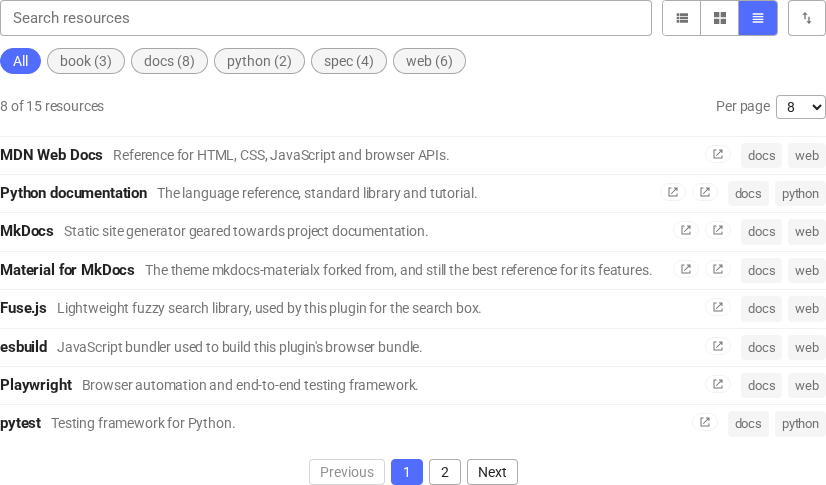Image resolution: width=826 pixels, height=485 pixels.
Task: Open the Material for MkDocs title
Action: pyautogui.click(x=67, y=270)
